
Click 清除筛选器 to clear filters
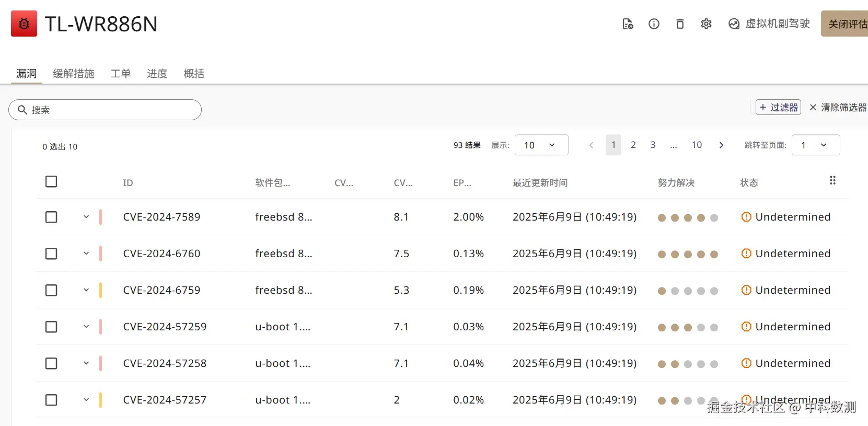[838, 107]
